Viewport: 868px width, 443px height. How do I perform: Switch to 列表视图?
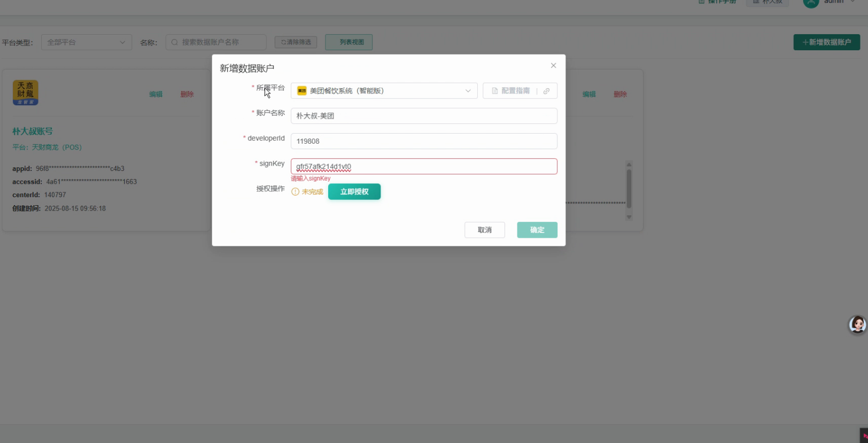point(348,42)
